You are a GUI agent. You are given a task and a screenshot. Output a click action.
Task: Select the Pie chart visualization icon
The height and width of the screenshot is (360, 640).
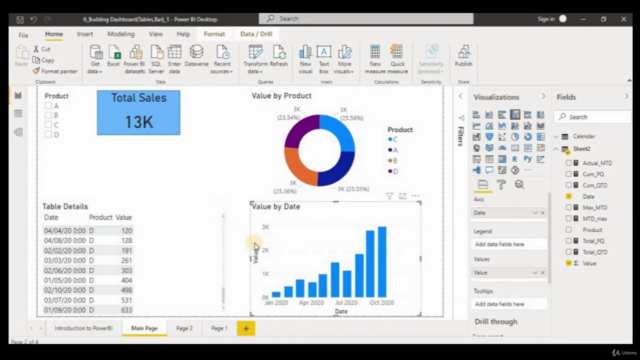pos(515,137)
